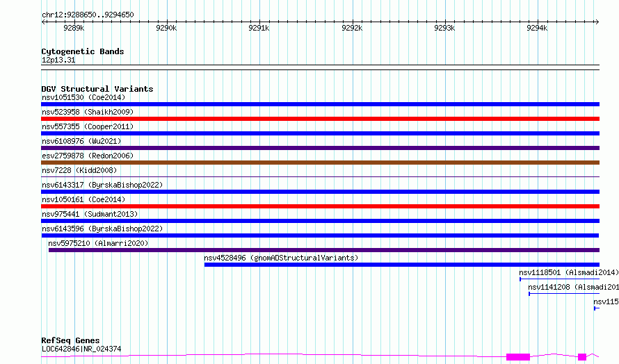Viewport: 619px width, 364px height.
Task: Click the 9289k ruler label
Action: [x=74, y=28]
